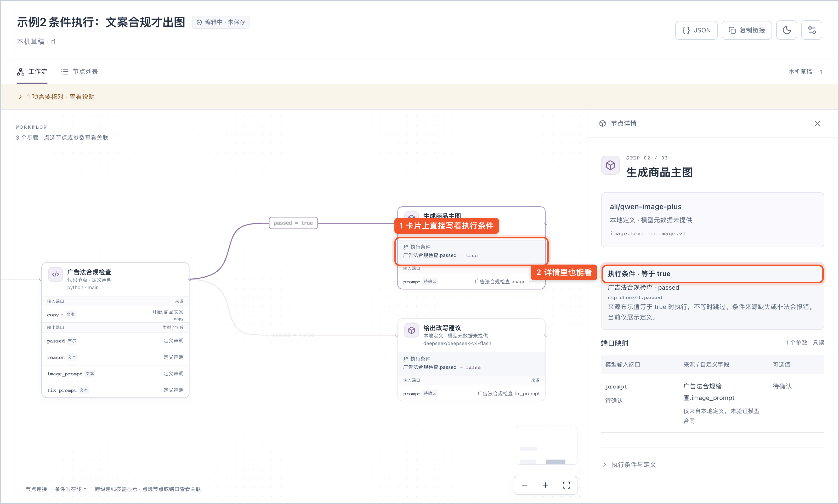Click the cube icon beside 节点详情 header
Screen dimensions: 839x504
[602, 123]
